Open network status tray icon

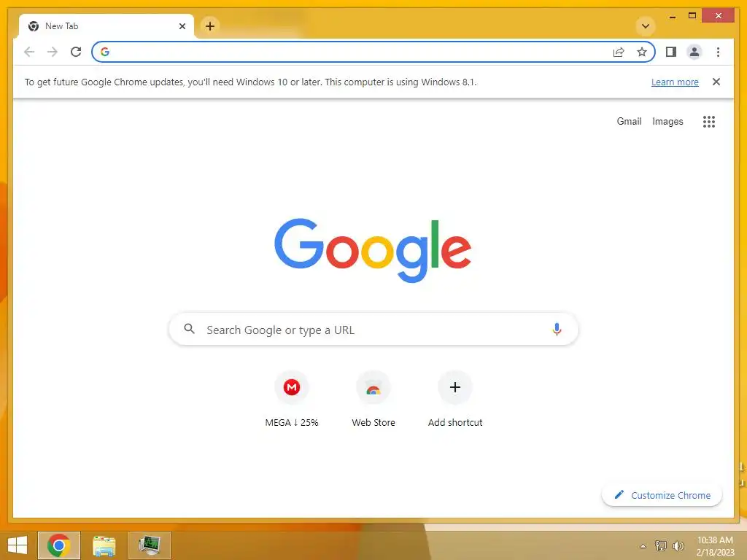(661, 546)
